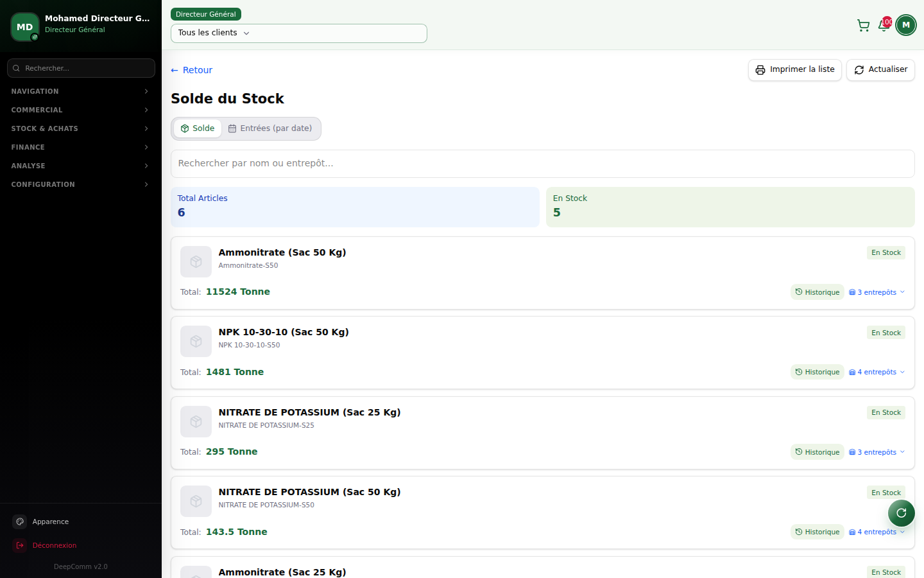
Task: Open Historique for NITRATE DE POTASSIUM (Sac 50 Kg)
Action: tap(817, 532)
